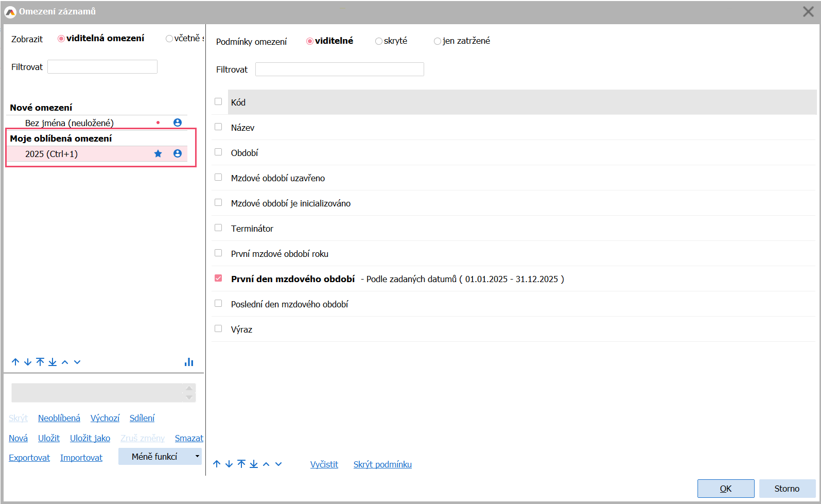The width and height of the screenshot is (821, 504).
Task: Open the Méně funkcí dropdown arrow
Action: pyautogui.click(x=197, y=457)
